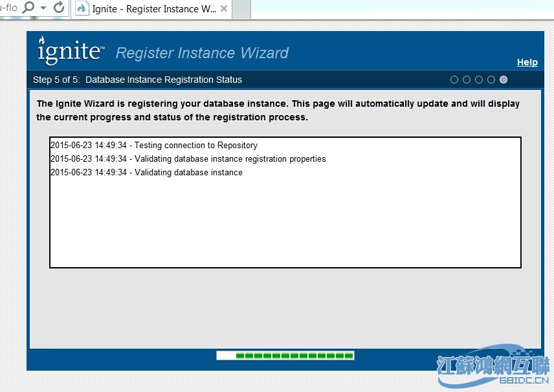Select the fourth step indicator circle

[x=491, y=80]
